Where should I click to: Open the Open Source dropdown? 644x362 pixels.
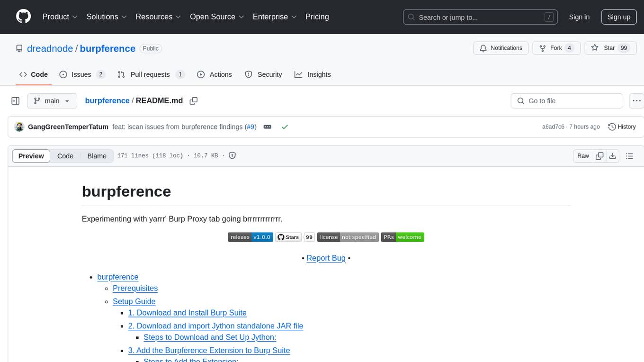(217, 17)
